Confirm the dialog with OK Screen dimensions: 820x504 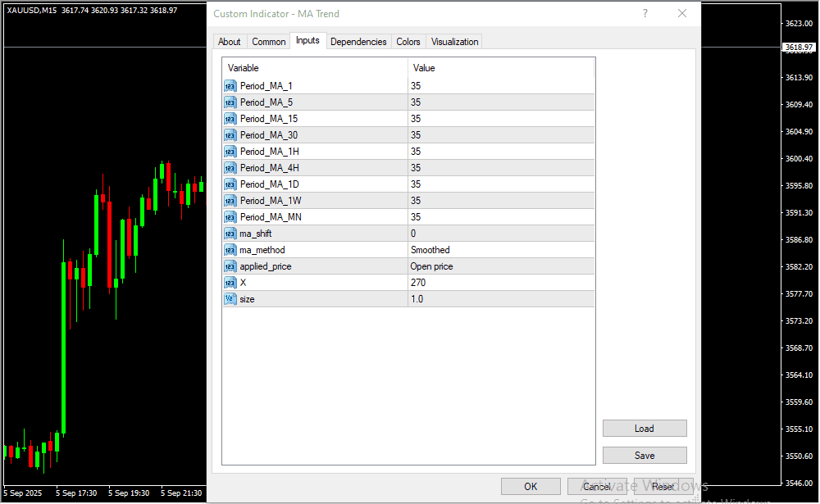pyautogui.click(x=531, y=487)
